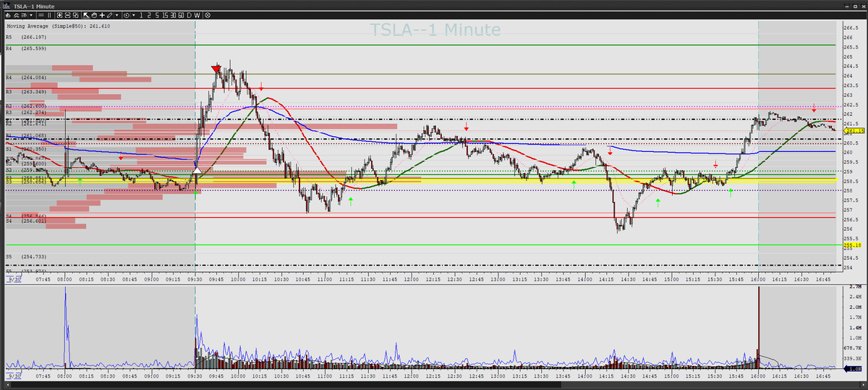Select the arrow pointer tool

pyautogui.click(x=86, y=15)
